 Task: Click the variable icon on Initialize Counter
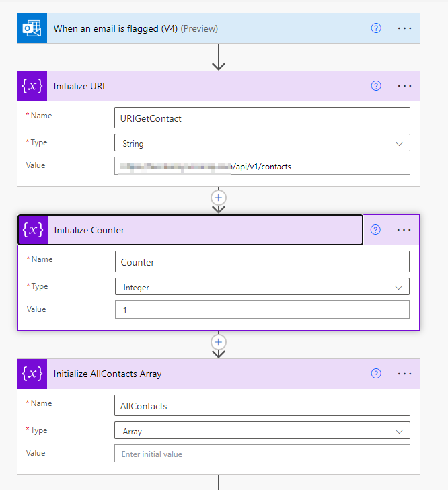pos(33,230)
